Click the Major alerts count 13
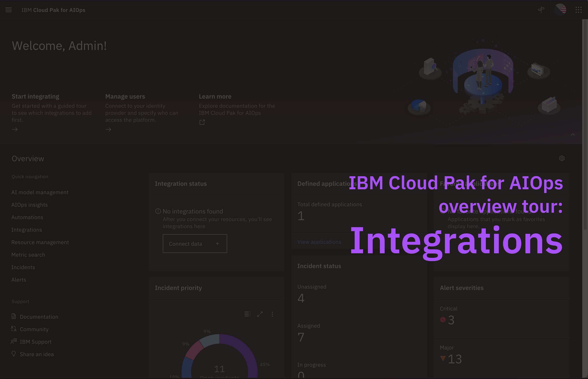The height and width of the screenshot is (379, 588). [455, 359]
